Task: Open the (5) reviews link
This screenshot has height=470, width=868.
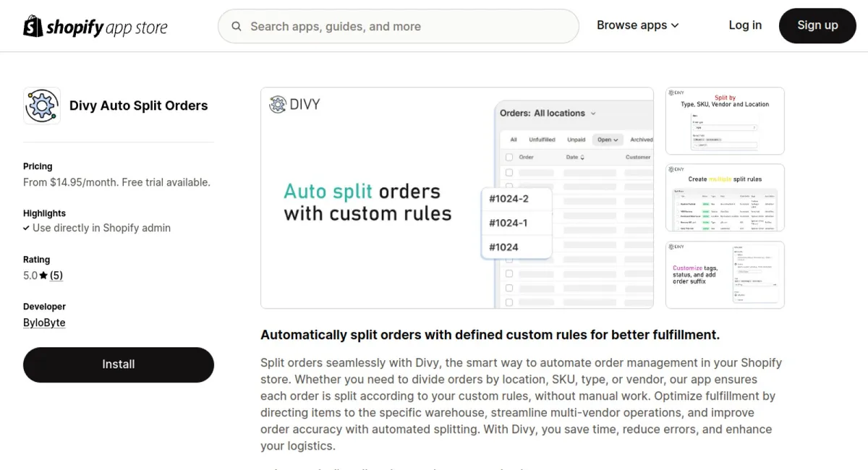Action: (x=56, y=275)
